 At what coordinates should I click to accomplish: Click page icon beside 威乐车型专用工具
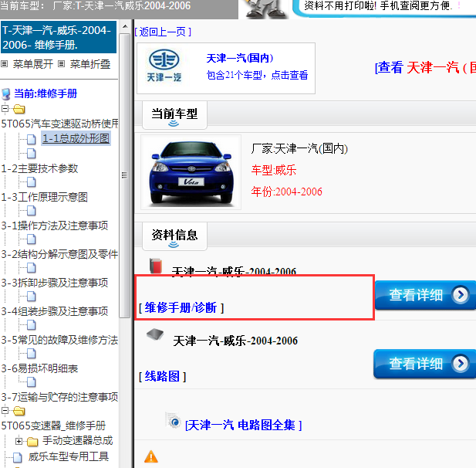[17, 457]
